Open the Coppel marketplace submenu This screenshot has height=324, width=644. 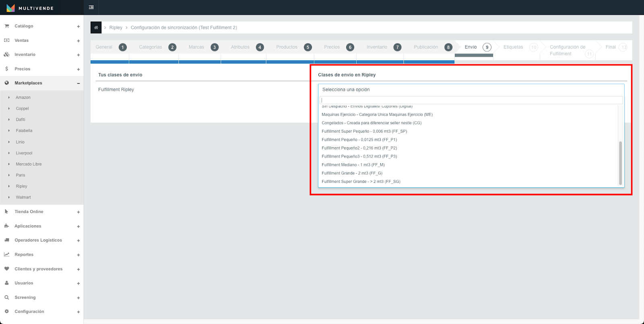pos(22,109)
